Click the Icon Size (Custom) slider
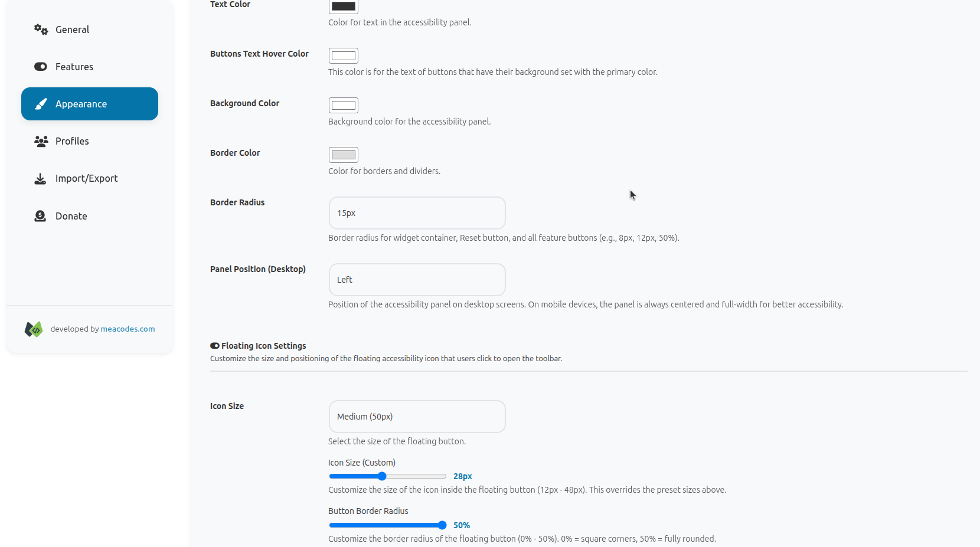 387,476
